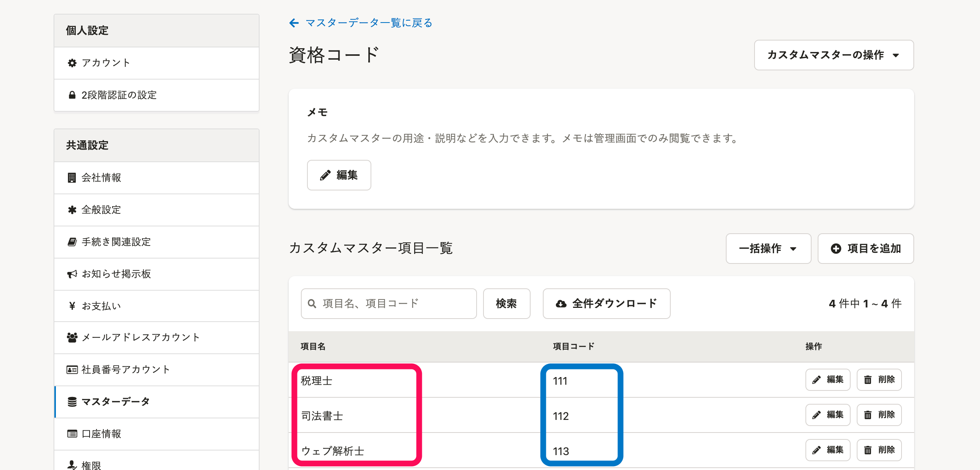
Task: Click the pencil icon in the 司法書士 row
Action: pyautogui.click(x=817, y=415)
